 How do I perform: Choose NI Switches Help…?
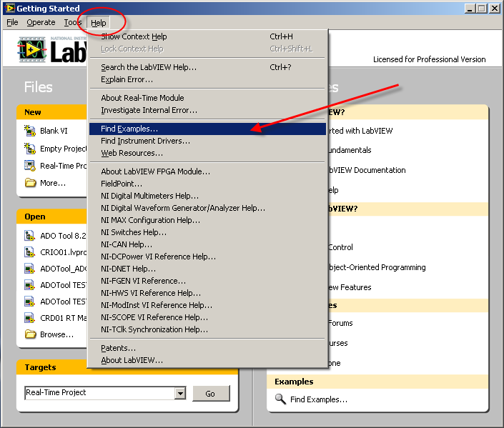[207, 232]
